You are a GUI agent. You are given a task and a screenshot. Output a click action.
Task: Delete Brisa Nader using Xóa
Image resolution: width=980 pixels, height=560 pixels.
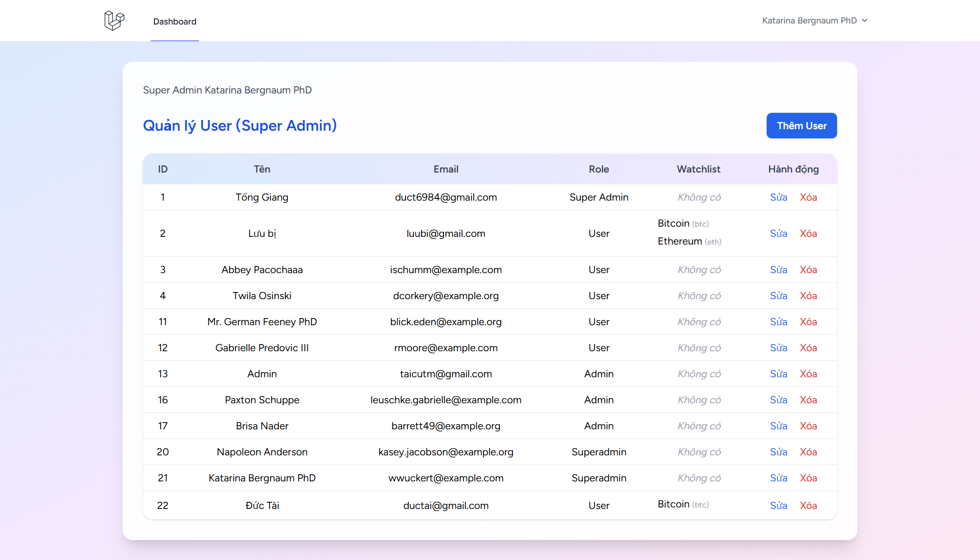pos(808,426)
